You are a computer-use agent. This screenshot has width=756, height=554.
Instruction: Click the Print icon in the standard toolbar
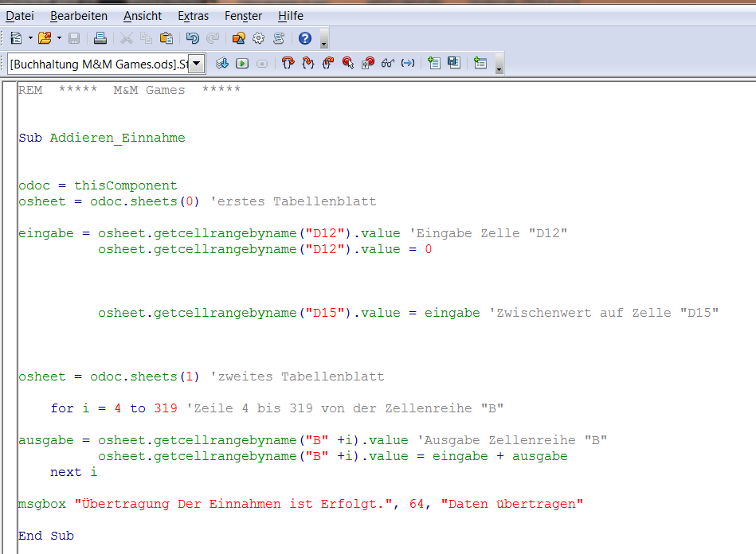point(100,37)
